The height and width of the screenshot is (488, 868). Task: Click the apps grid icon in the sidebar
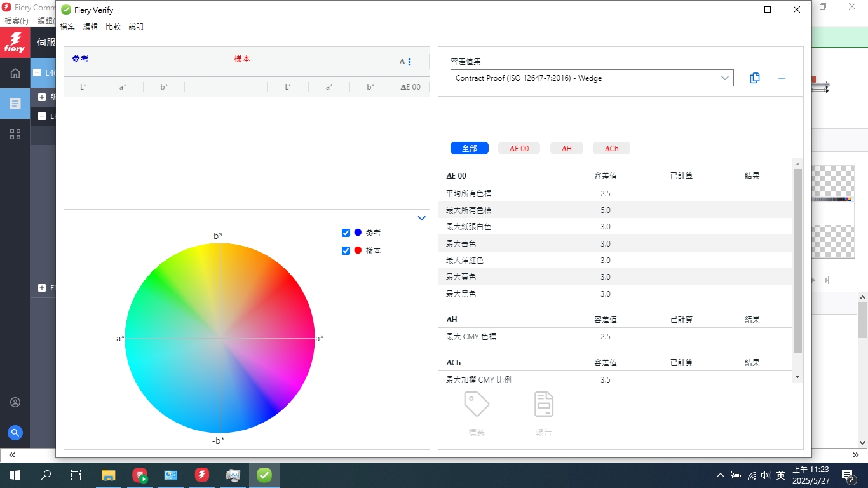[x=14, y=133]
